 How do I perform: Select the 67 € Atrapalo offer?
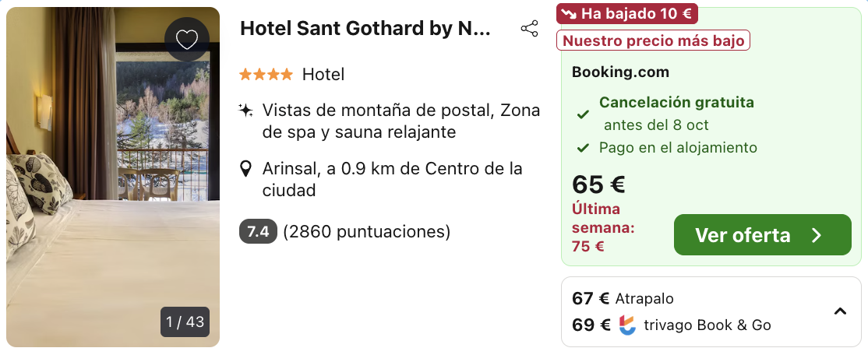(623, 298)
